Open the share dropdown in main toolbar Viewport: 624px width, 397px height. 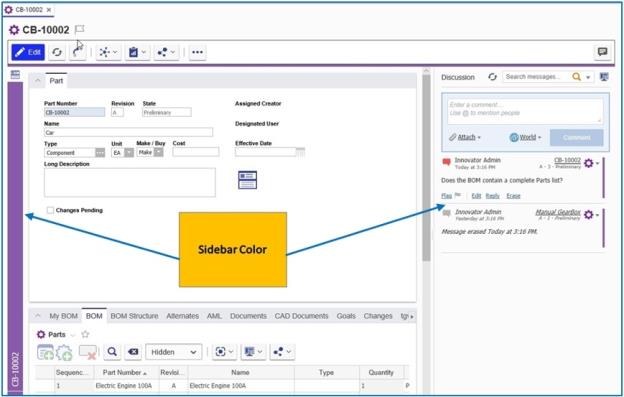click(x=166, y=52)
